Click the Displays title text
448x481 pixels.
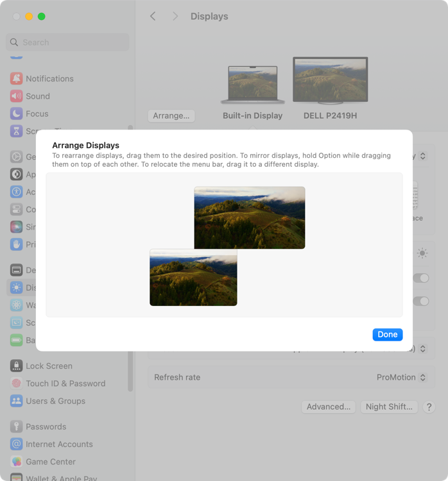pos(209,16)
